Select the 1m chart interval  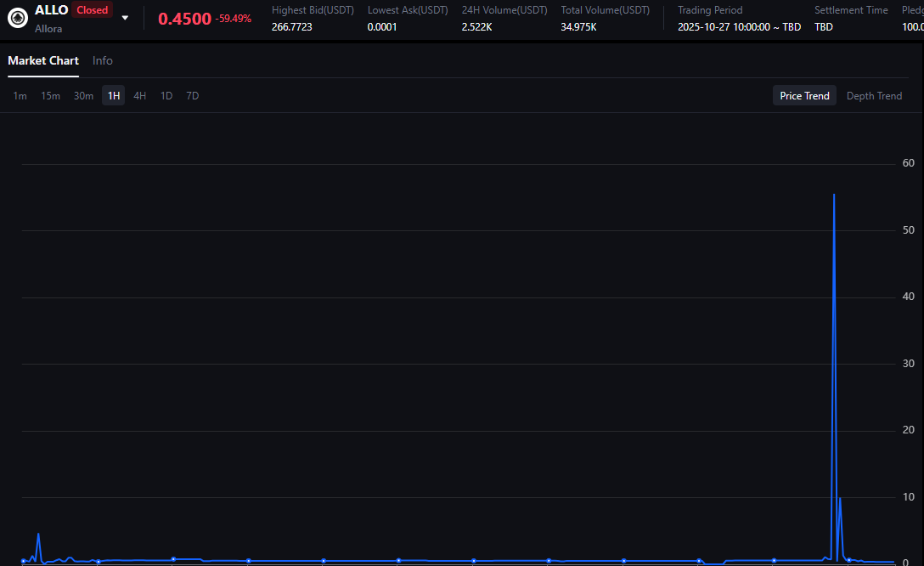tap(20, 96)
